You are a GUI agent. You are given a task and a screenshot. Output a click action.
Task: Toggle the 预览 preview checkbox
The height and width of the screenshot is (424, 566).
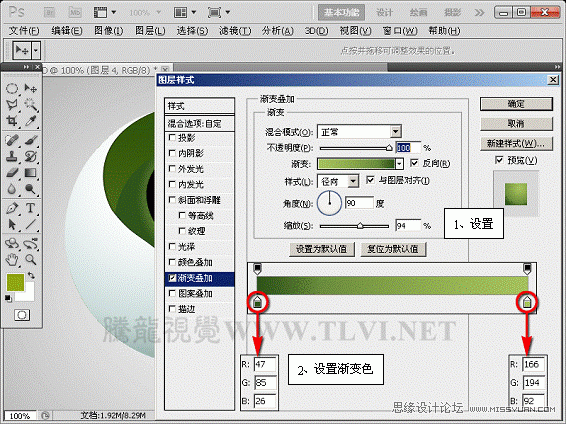point(499,160)
